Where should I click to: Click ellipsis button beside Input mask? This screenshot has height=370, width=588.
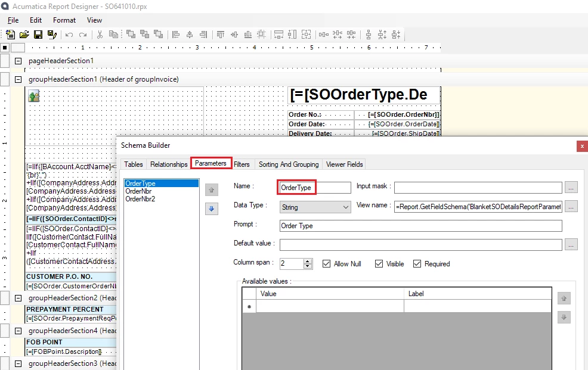[571, 187]
